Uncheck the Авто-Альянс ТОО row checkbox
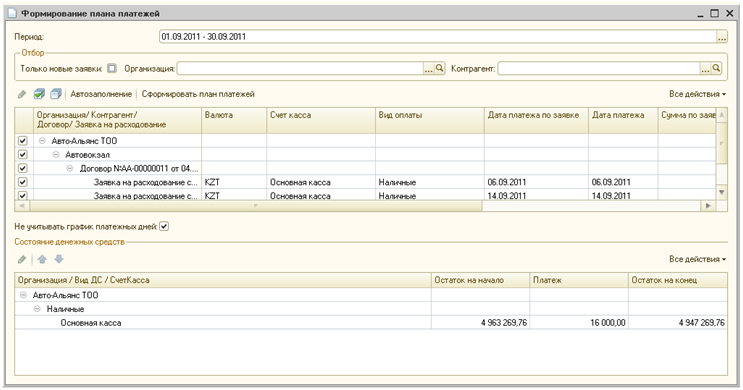The image size is (743, 390). coord(23,141)
